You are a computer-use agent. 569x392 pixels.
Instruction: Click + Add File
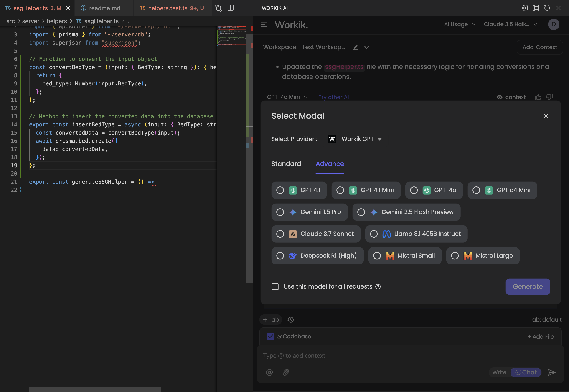(x=540, y=337)
